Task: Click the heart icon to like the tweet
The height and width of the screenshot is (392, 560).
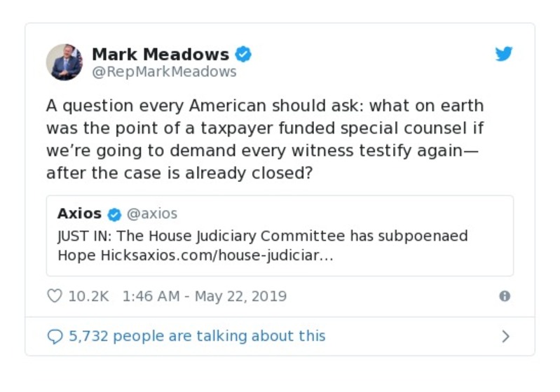Action: click(x=54, y=296)
